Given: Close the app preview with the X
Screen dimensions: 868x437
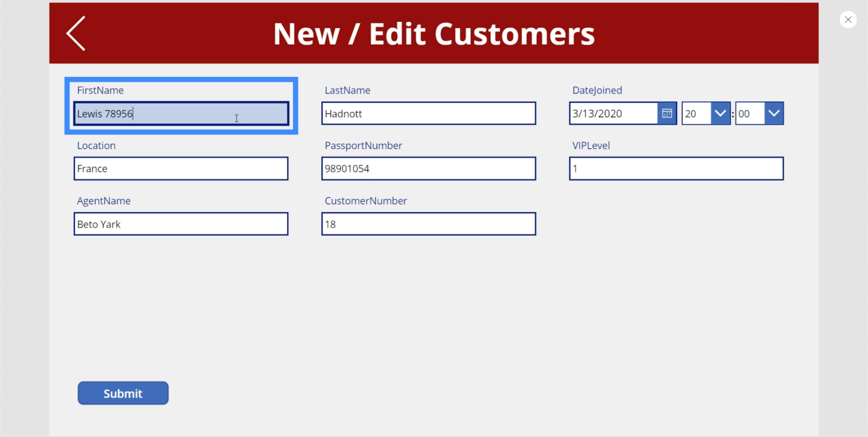Looking at the screenshot, I should 848,20.
